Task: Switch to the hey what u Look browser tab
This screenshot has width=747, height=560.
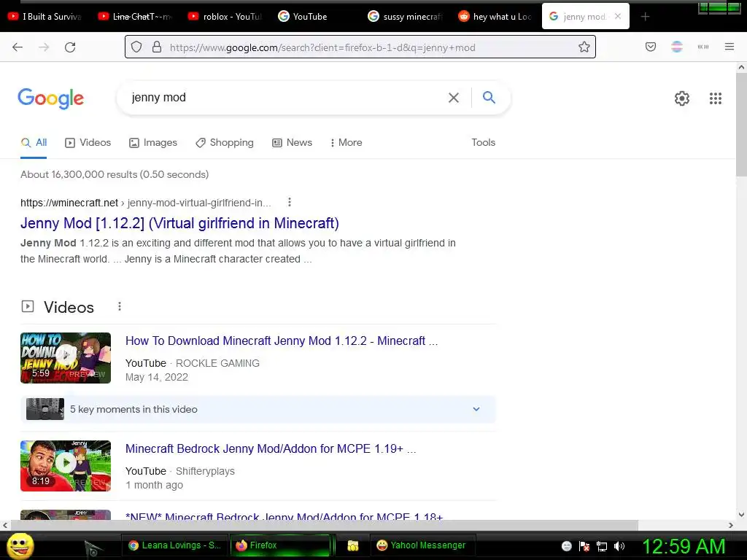Action: 495,17
